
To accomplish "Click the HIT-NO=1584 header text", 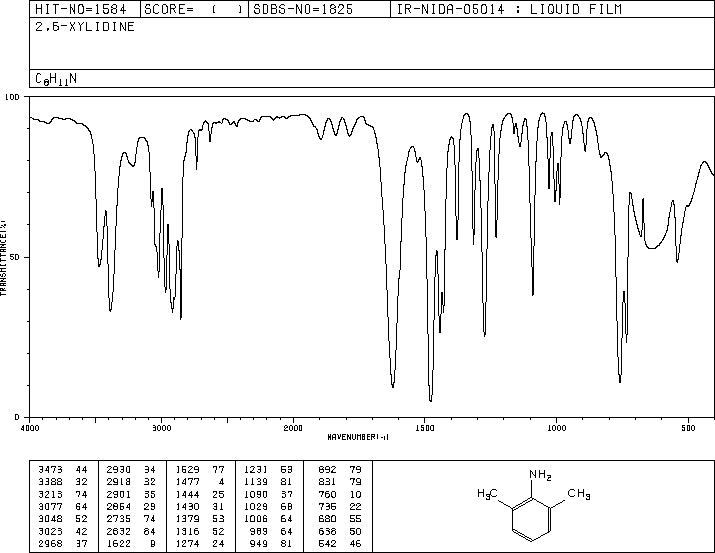I will pyautogui.click(x=81, y=10).
